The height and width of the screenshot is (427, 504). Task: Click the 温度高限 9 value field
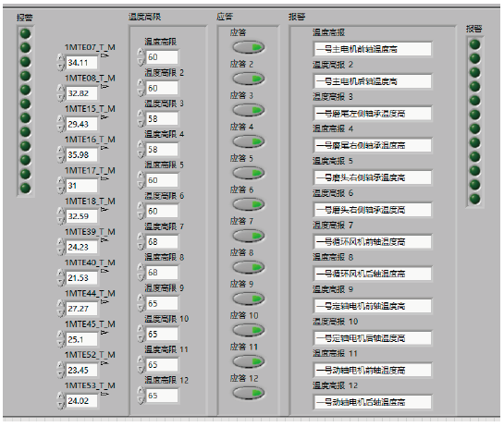(x=162, y=303)
